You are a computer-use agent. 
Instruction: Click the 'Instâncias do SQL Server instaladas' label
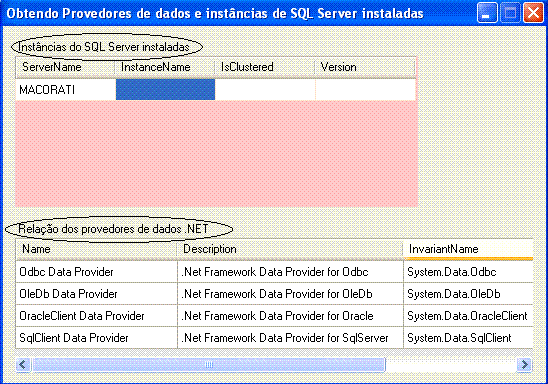(x=103, y=47)
